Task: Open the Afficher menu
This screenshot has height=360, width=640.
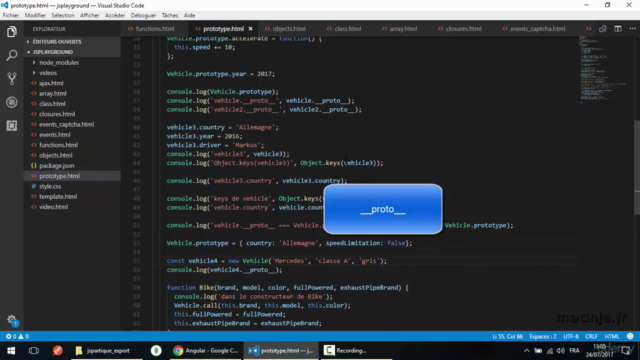Action: pyautogui.click(x=89, y=15)
